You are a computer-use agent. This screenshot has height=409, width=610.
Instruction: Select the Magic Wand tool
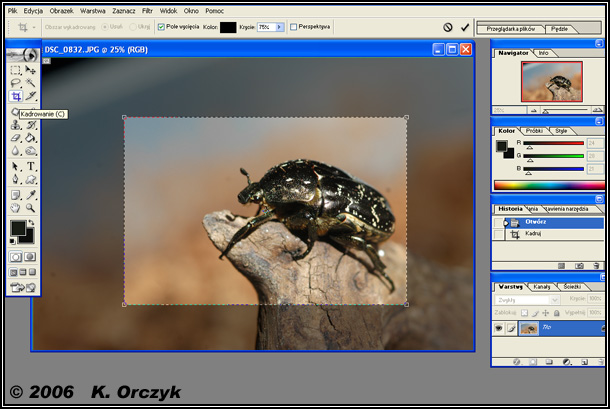(31, 84)
